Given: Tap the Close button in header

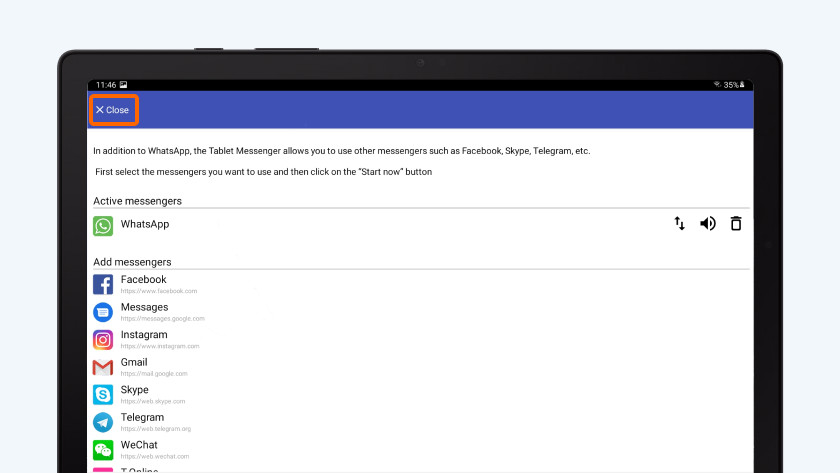Looking at the screenshot, I should click(x=112, y=110).
